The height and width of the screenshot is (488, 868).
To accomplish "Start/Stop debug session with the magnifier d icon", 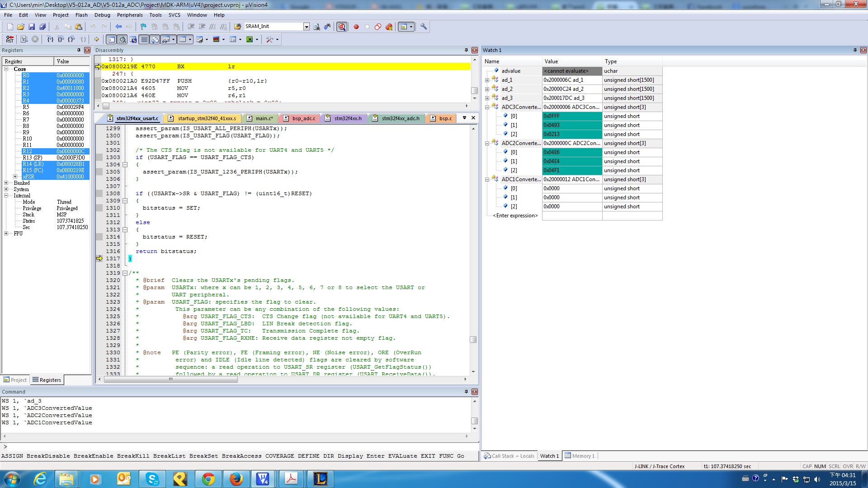I will (x=342, y=27).
